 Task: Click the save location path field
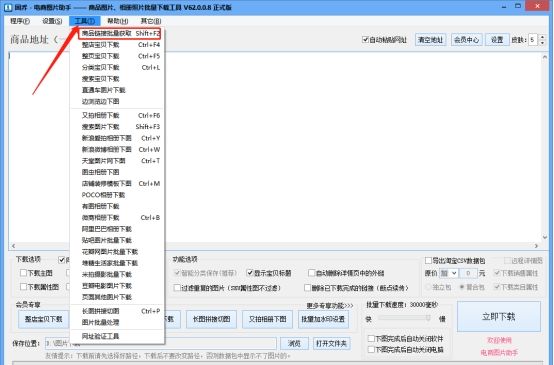tap(161, 343)
